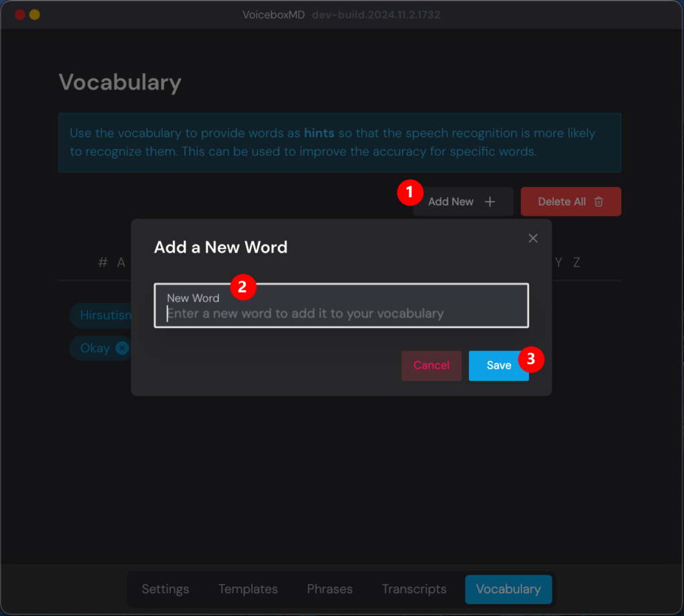Open the Templates tab

pyautogui.click(x=248, y=589)
